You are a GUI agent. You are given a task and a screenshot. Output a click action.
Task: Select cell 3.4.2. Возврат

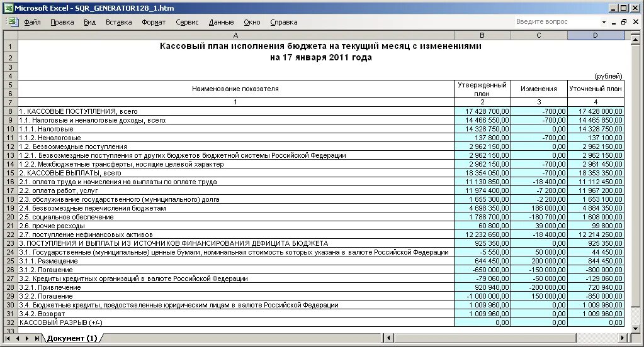coord(235,314)
